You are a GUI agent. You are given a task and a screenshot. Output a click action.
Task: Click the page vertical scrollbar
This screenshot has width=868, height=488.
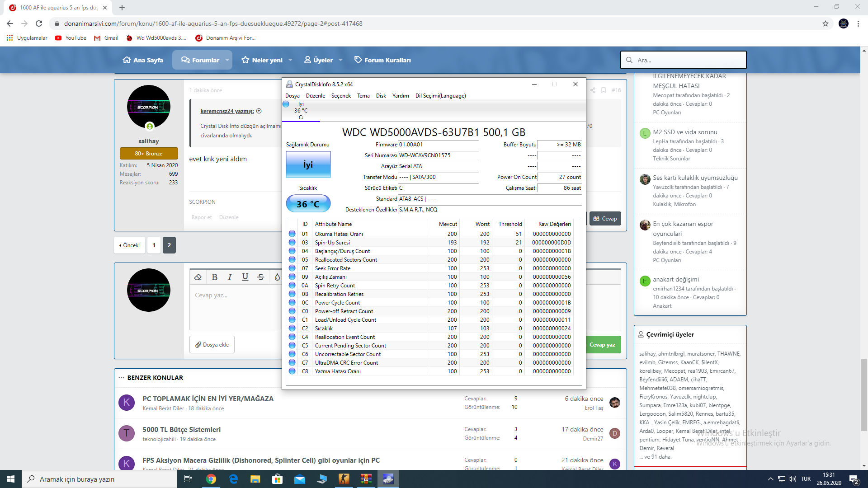(x=864, y=395)
